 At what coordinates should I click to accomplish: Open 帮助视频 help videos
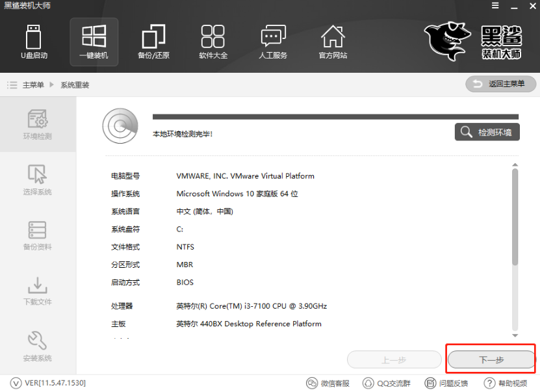[504, 383]
